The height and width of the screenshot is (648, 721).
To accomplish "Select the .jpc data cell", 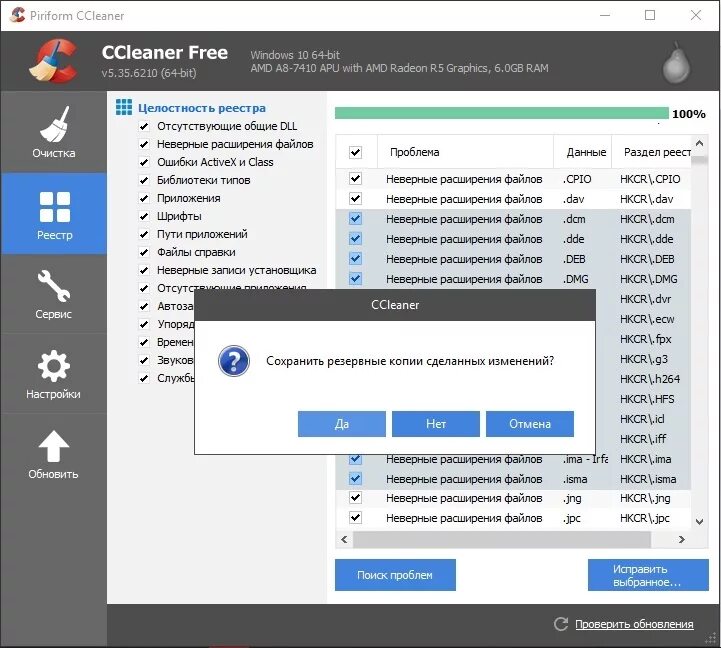I will 572,518.
